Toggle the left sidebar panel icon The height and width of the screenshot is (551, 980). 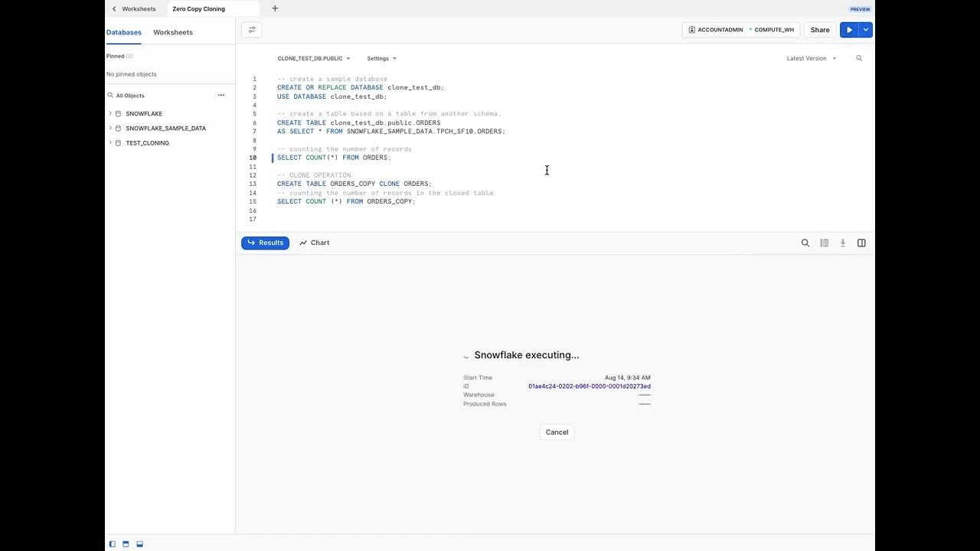(113, 544)
